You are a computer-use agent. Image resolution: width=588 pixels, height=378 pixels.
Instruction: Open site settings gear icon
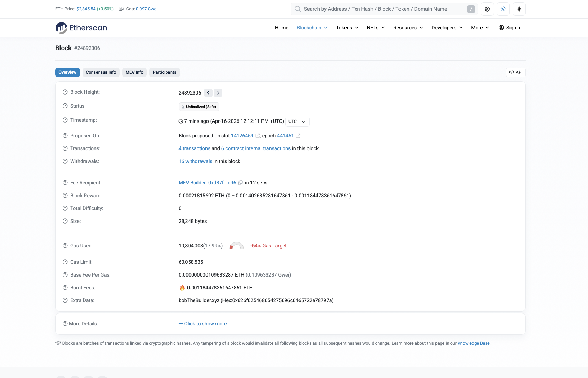tap(487, 9)
